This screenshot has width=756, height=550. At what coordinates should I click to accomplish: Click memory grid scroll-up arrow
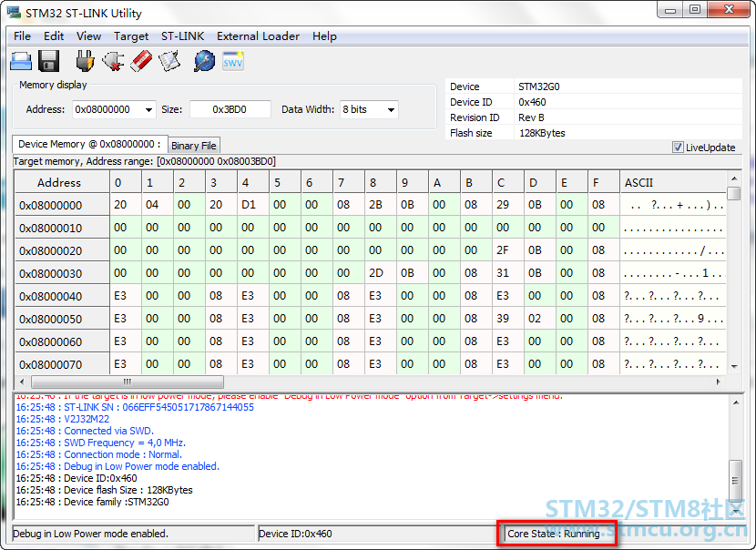coord(734,178)
